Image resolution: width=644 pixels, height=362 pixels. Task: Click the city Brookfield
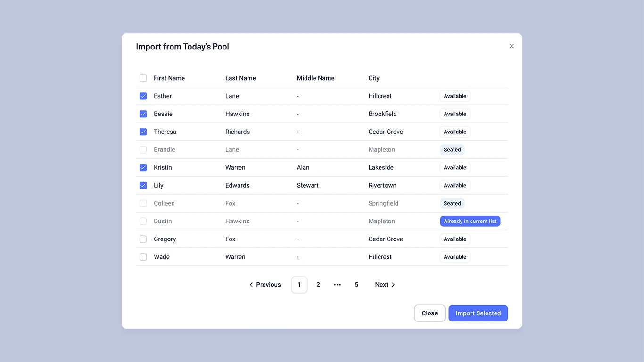point(383,114)
